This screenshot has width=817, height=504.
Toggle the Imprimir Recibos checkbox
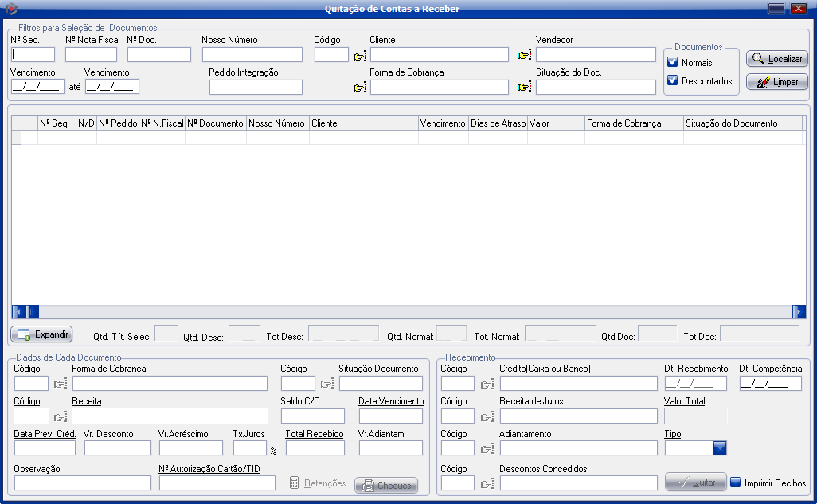[x=736, y=483]
